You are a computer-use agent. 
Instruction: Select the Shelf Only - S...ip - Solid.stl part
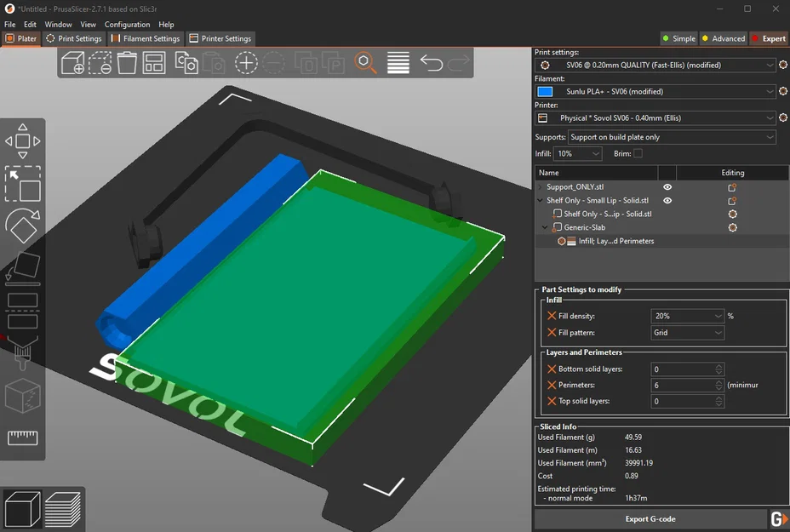click(608, 215)
